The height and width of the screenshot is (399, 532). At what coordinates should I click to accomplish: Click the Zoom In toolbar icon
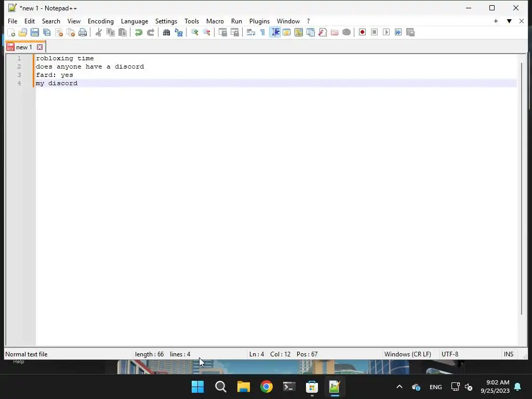tap(194, 32)
